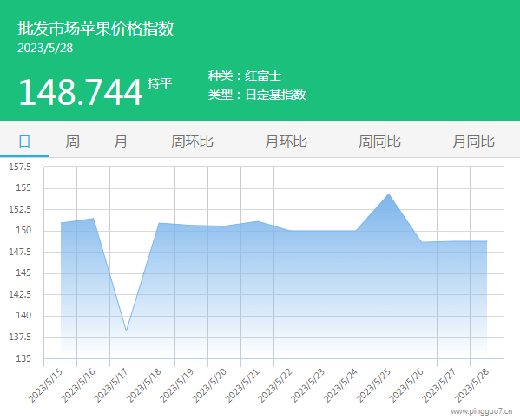Click the 148.744 index value
Image resolution: width=520 pixels, height=420 pixels.
[x=81, y=92]
